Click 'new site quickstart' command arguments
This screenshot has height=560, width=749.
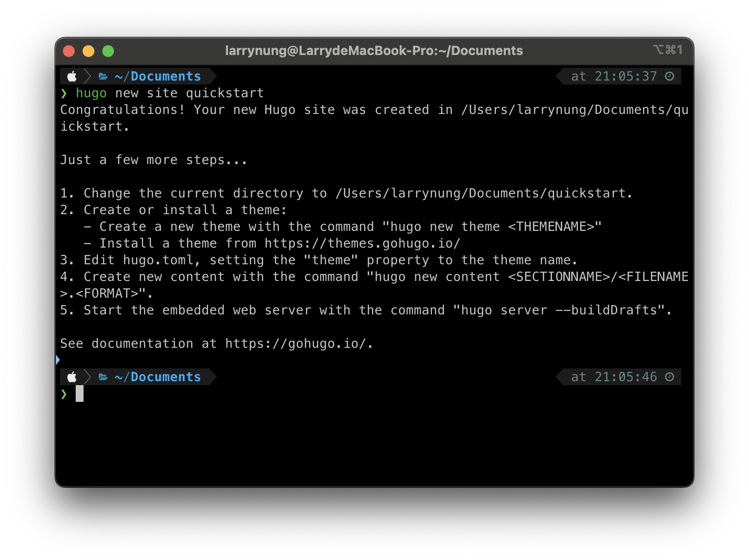[190, 93]
